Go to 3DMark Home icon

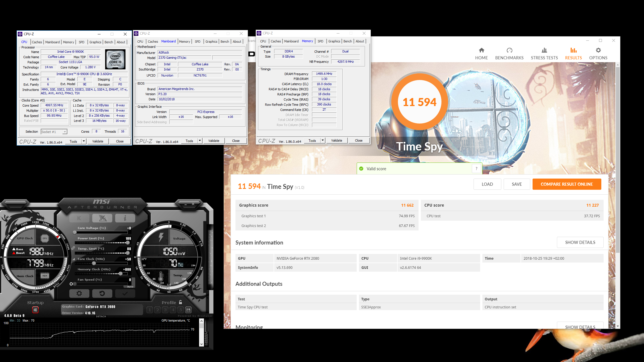point(482,54)
